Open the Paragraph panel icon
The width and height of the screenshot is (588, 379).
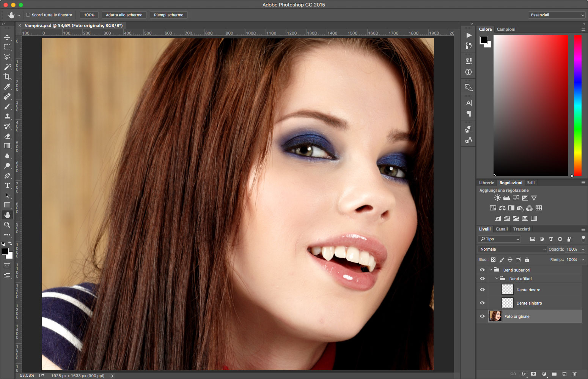click(469, 114)
